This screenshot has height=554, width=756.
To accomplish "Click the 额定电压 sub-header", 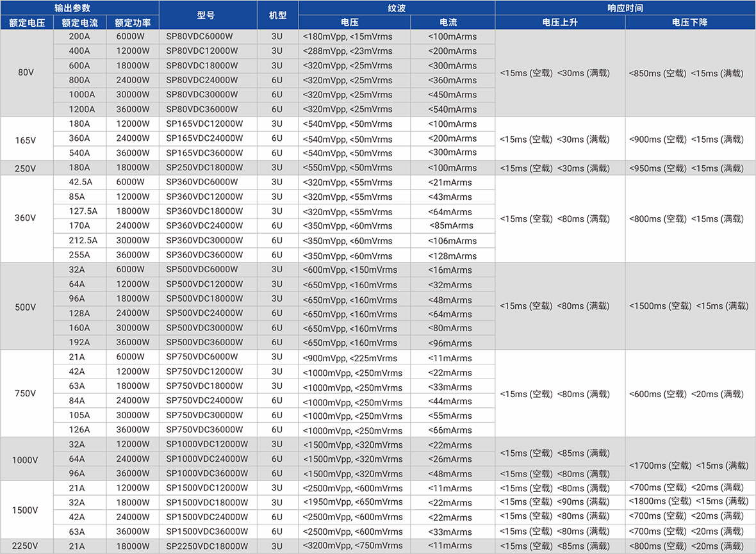I will tap(26, 22).
